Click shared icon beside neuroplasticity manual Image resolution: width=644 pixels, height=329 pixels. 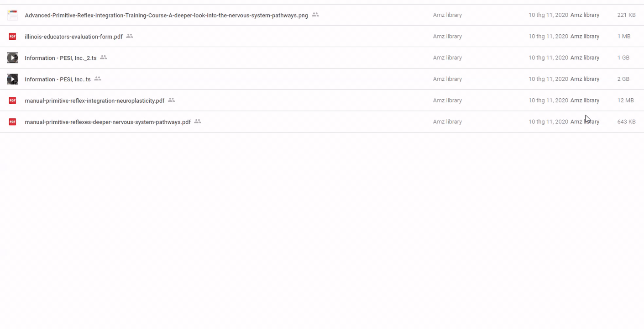point(172,100)
